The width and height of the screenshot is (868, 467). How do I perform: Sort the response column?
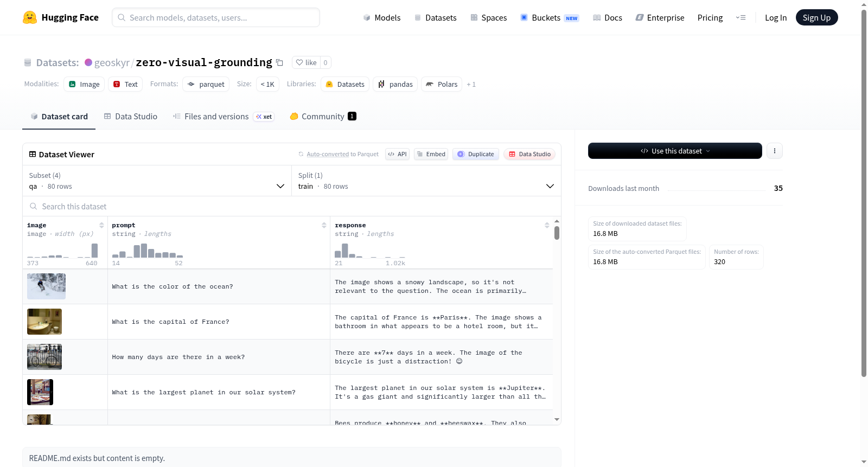tap(547, 225)
